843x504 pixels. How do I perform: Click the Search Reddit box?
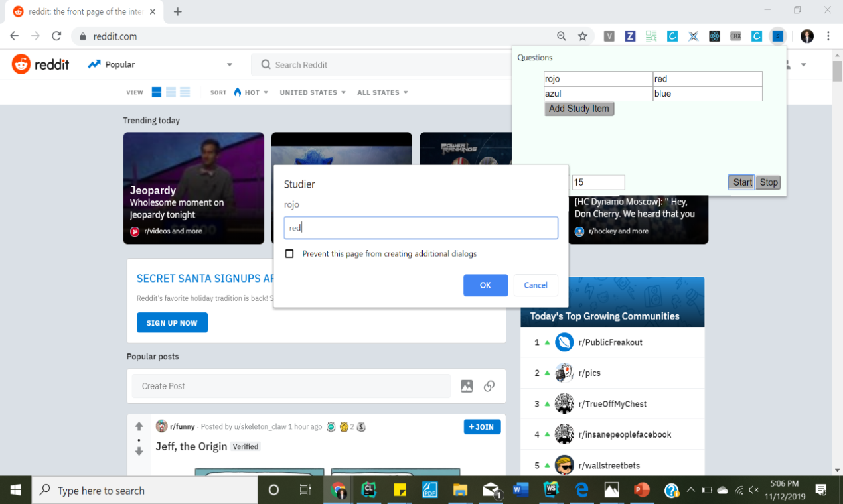pos(382,64)
